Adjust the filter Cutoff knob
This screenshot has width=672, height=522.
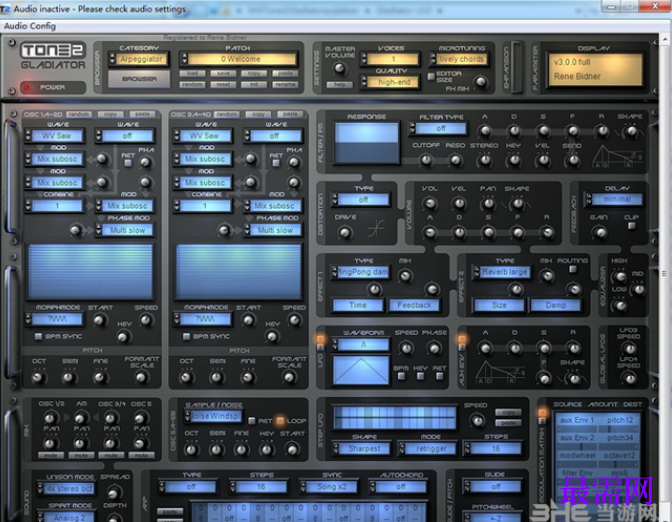[x=426, y=160]
